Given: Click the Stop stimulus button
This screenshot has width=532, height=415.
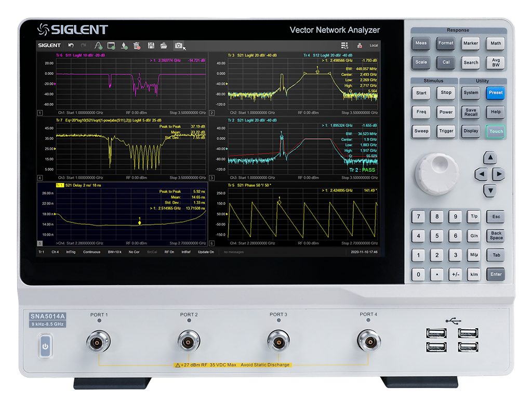Looking at the screenshot, I should [446, 93].
